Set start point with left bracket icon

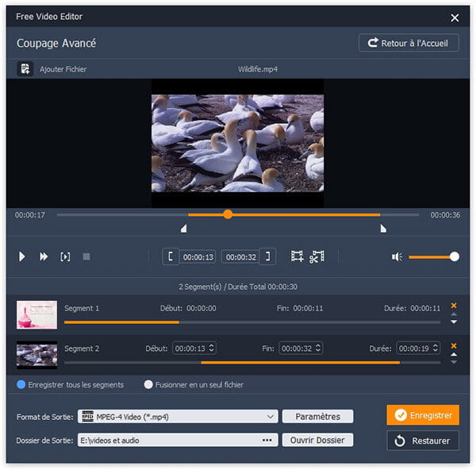click(171, 256)
